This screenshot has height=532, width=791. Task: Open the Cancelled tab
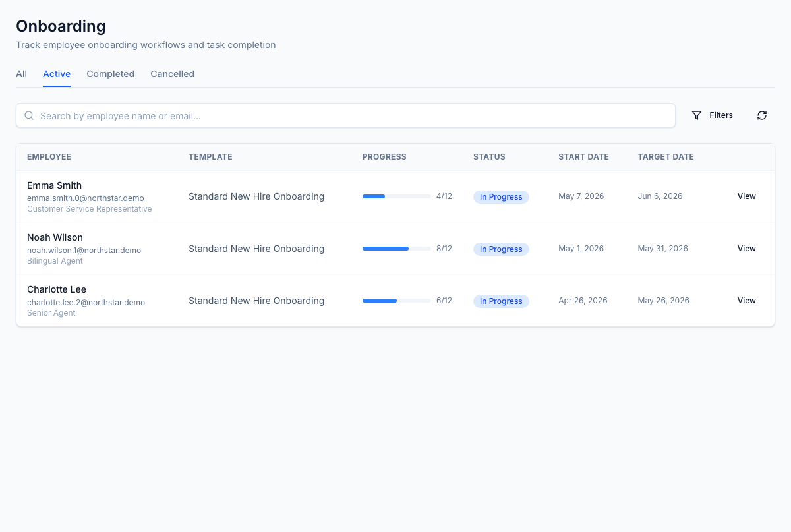click(172, 74)
